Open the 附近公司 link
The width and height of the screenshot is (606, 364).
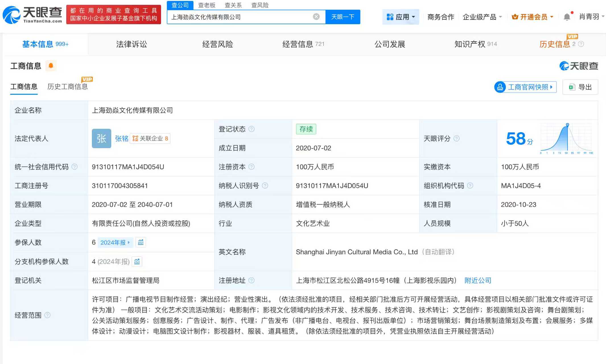tap(478, 280)
